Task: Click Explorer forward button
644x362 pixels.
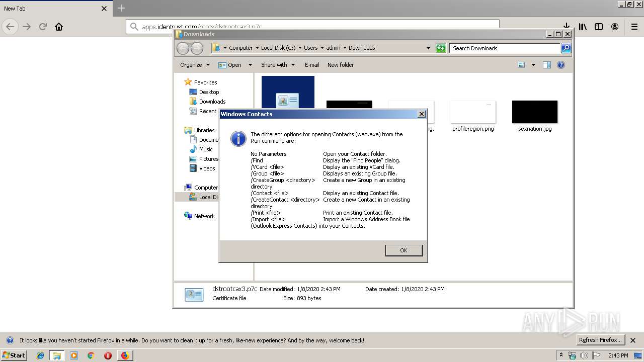Action: pos(197,48)
